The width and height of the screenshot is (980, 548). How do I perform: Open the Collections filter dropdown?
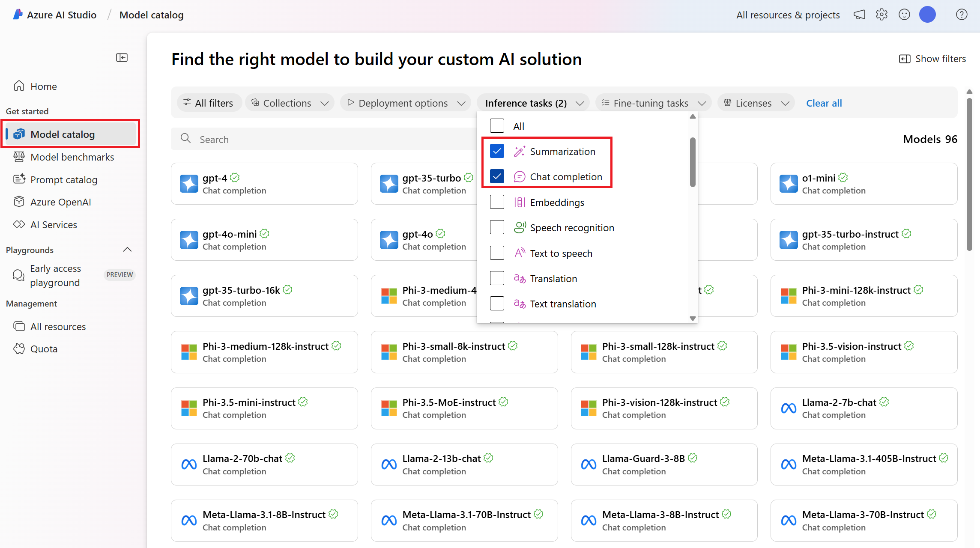click(x=290, y=103)
